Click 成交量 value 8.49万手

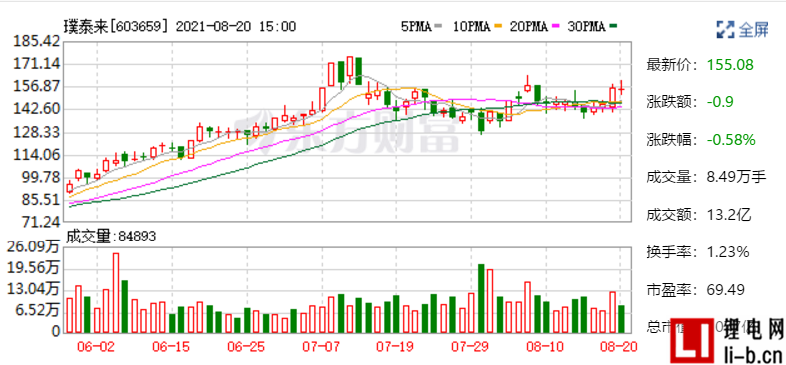coord(736,177)
